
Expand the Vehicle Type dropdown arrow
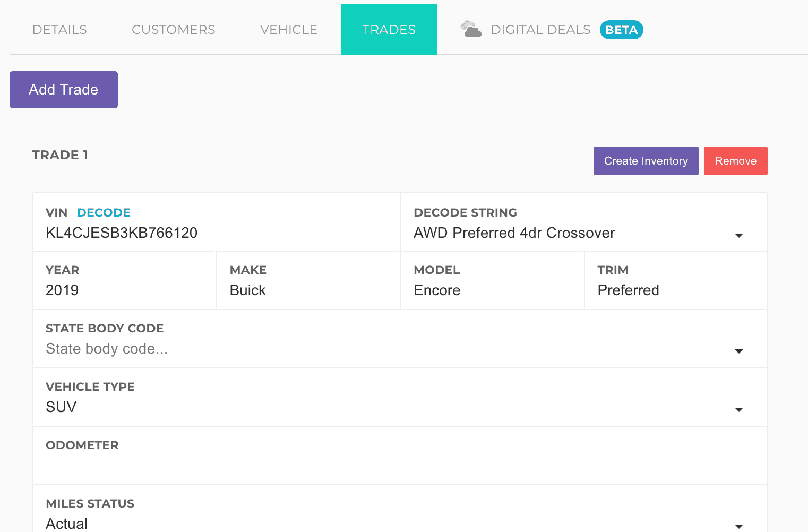pos(738,409)
